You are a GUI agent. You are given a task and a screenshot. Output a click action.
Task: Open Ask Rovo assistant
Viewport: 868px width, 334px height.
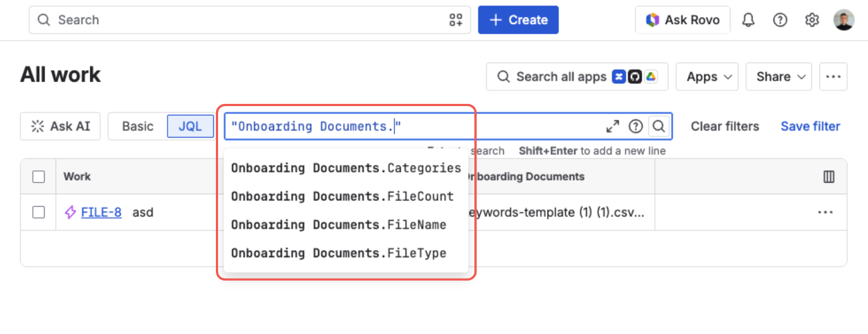(683, 20)
